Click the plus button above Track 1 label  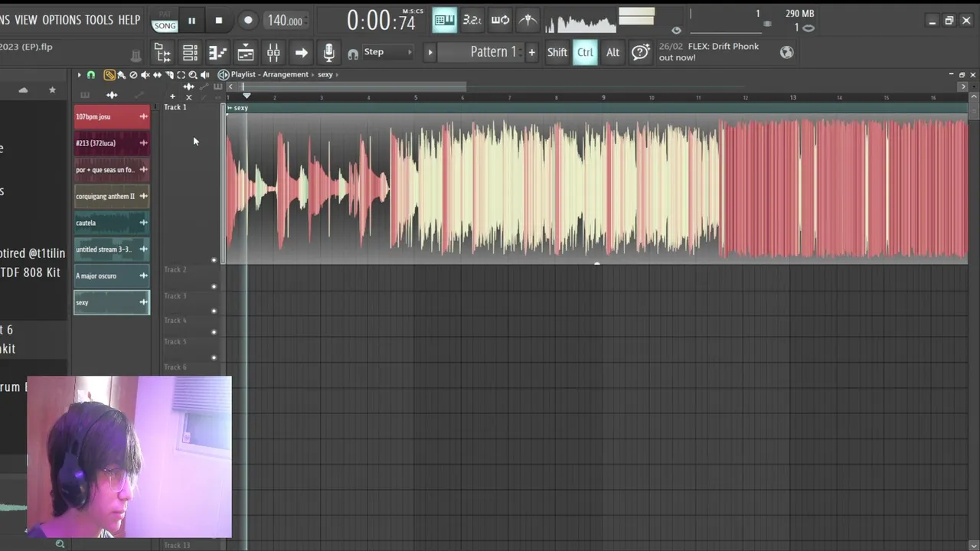coord(172,96)
